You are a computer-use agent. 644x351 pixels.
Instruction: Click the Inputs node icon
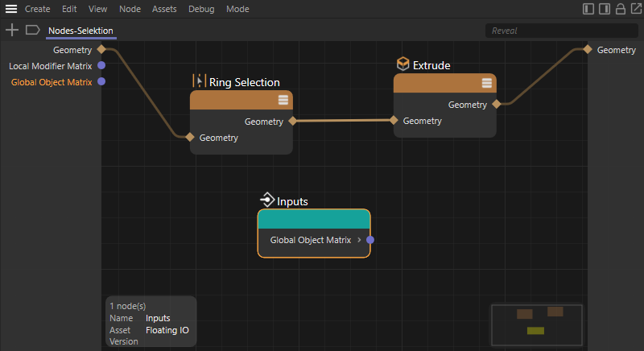click(x=267, y=200)
